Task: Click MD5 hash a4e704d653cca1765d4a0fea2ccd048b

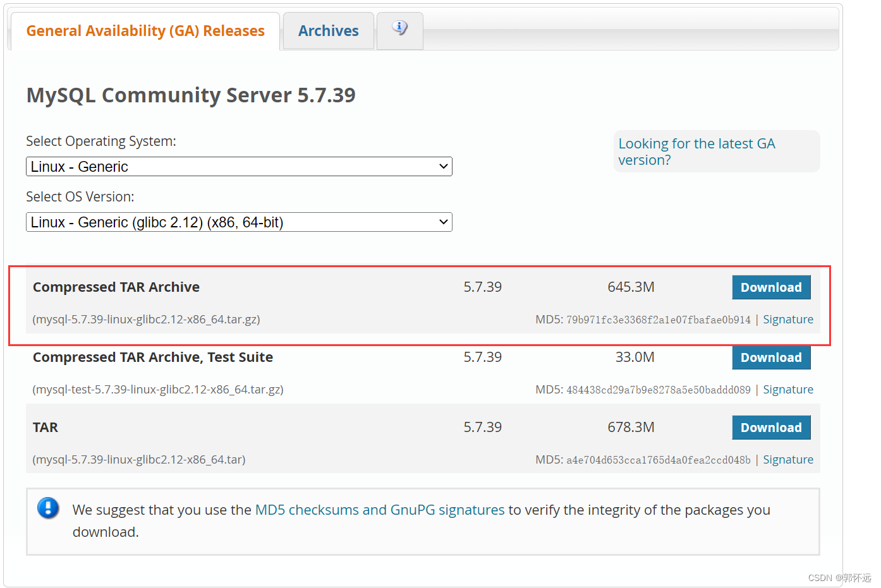Action: 659,460
